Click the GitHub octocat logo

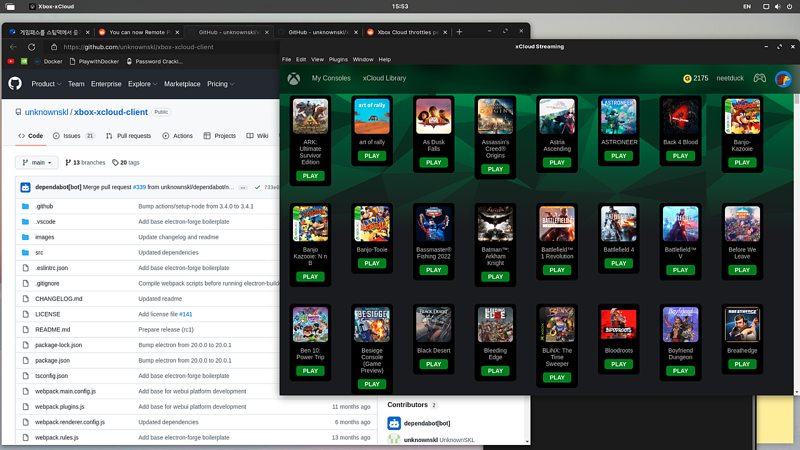[x=15, y=83]
